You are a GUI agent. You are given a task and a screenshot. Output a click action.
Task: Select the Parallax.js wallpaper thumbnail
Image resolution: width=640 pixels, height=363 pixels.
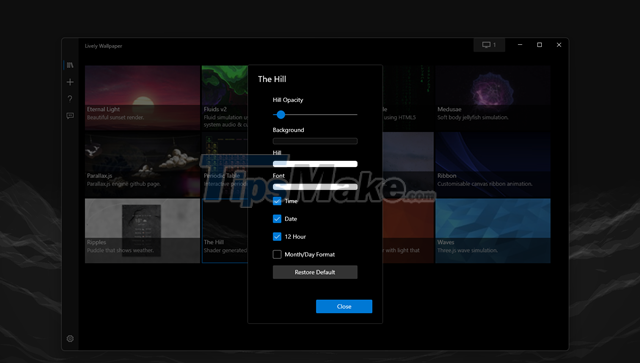pyautogui.click(x=142, y=164)
